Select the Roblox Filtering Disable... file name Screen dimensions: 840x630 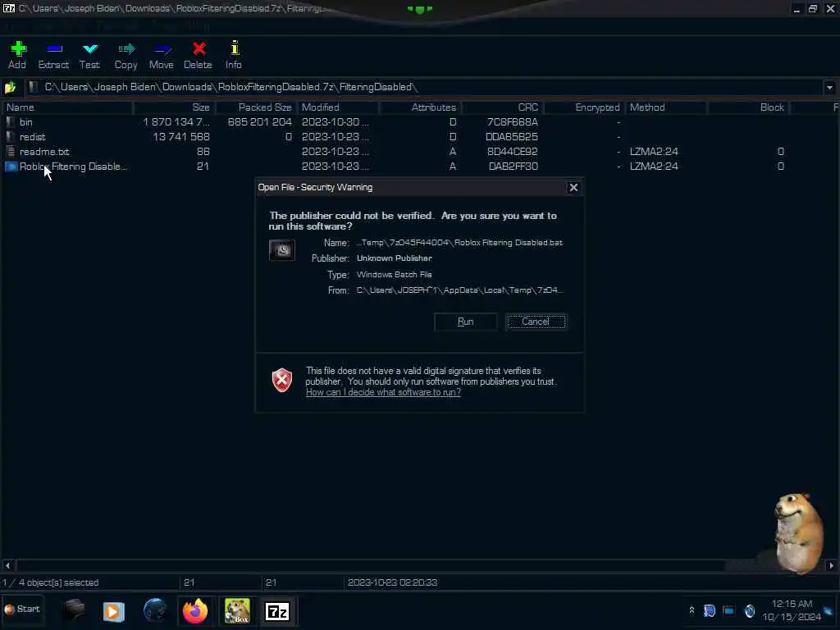[x=73, y=167]
